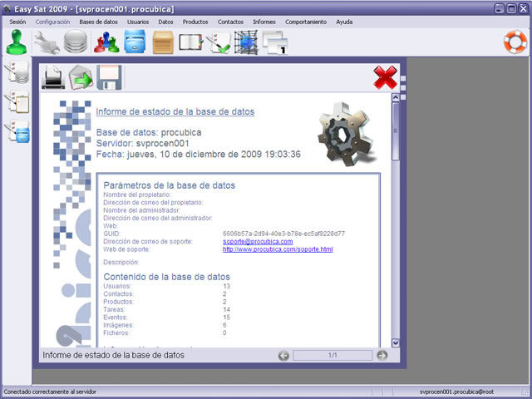Click the blue file drawer data icon
Image resolution: width=532 pixels, height=399 pixels.
[135, 42]
